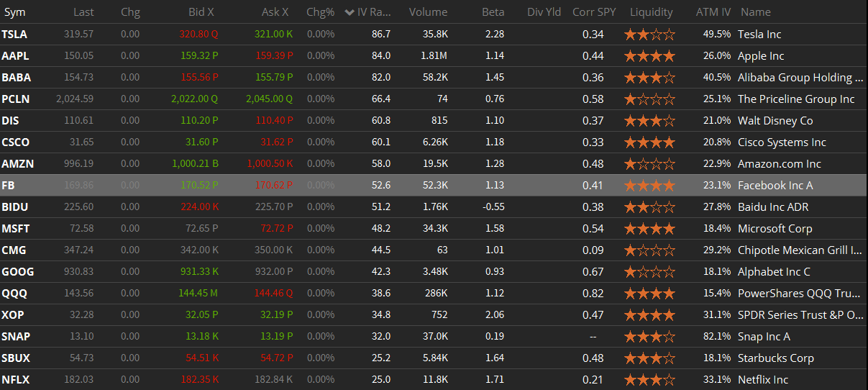Click DIS liquidity star rating
This screenshot has width=868, height=390.
(650, 120)
